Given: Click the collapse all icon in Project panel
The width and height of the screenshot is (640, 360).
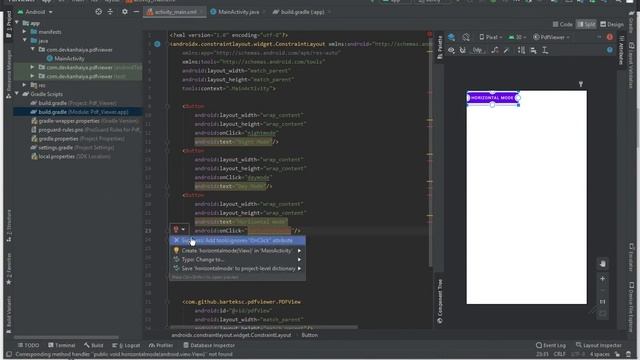Looking at the screenshot, I should pyautogui.click(x=110, y=12).
